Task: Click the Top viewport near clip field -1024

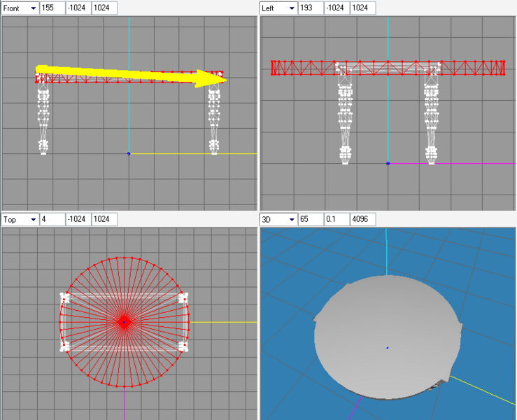Action: 78,219
